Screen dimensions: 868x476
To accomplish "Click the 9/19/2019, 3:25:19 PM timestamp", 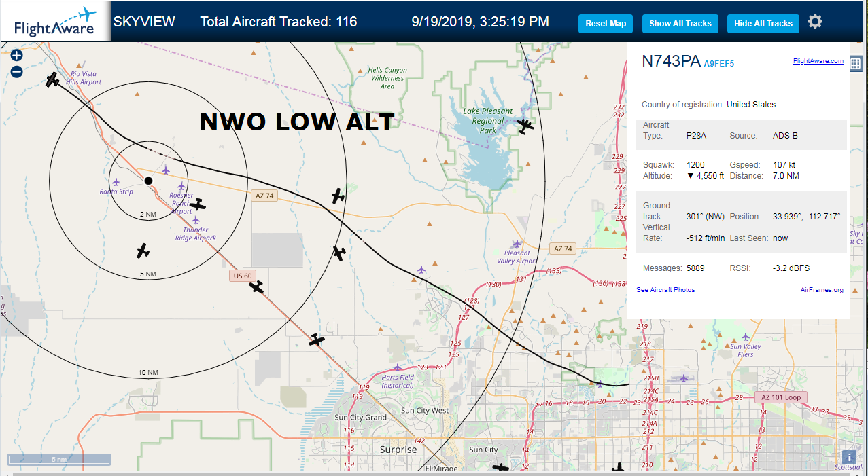I will coord(480,22).
